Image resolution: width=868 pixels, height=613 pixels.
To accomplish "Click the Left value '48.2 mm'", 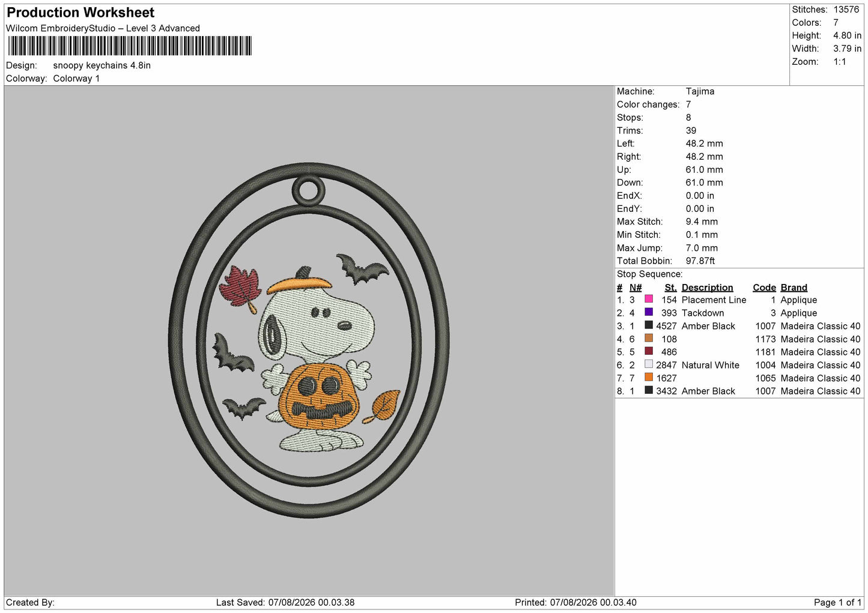I will click(705, 143).
